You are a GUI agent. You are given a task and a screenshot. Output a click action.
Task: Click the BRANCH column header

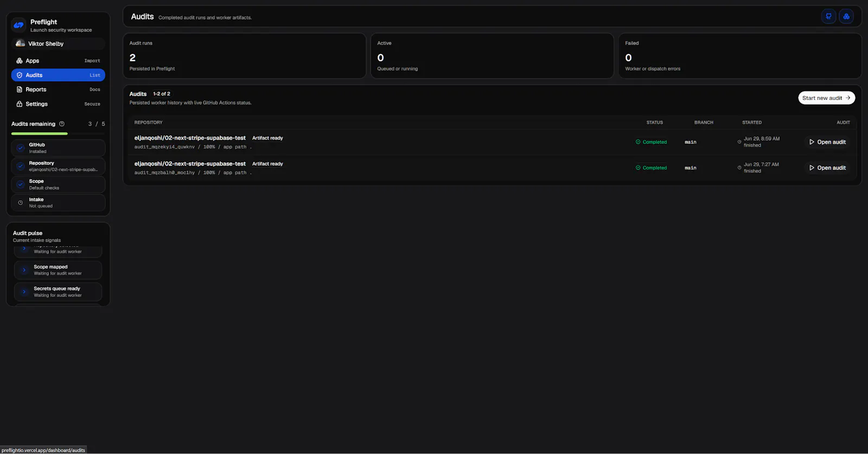point(704,123)
